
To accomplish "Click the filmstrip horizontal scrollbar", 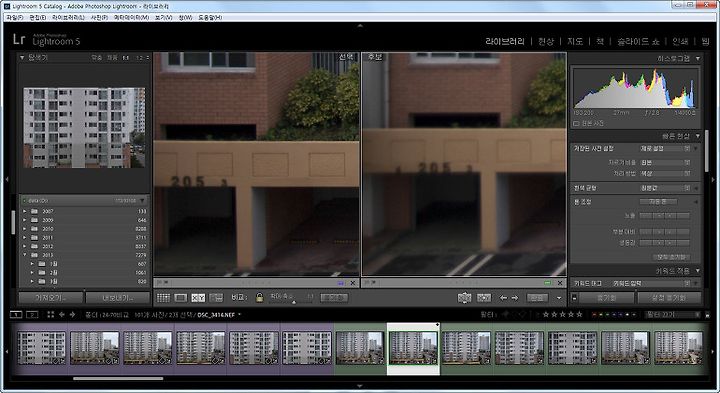I will [118, 379].
